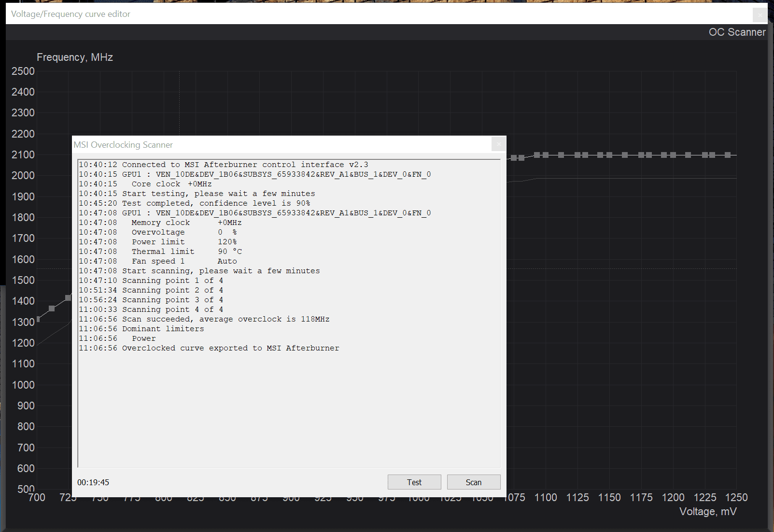Click the 'Connected to MSI Afterburner control interface' log line
This screenshot has width=774, height=532.
[x=224, y=165]
